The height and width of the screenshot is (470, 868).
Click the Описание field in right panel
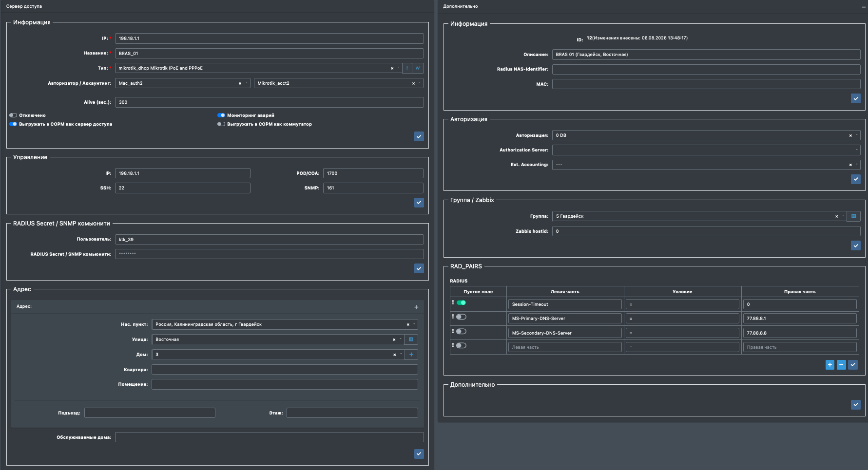pos(706,55)
